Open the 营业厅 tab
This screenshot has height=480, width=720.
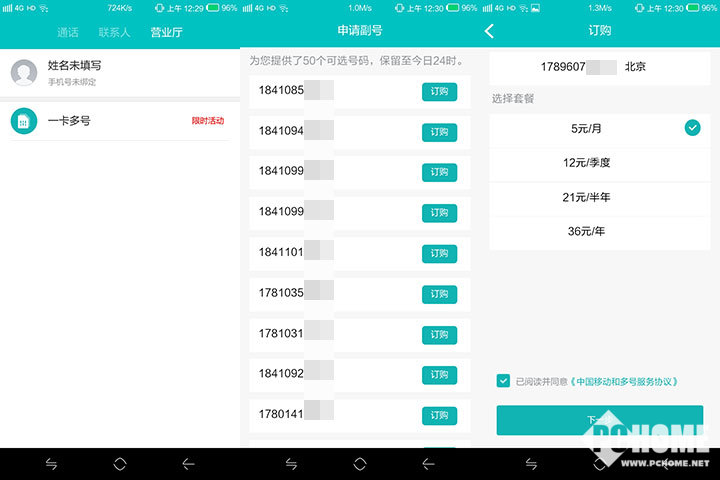[x=166, y=32]
